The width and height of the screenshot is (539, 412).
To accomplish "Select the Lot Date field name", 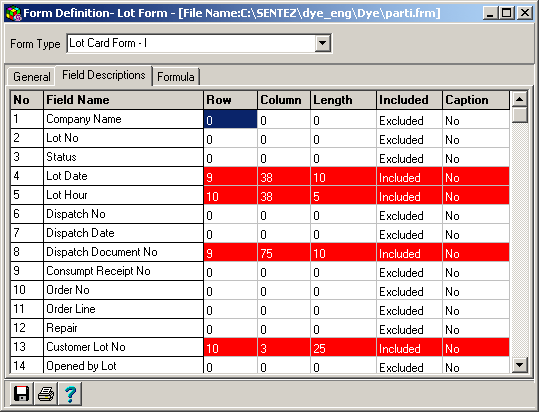I will click(x=123, y=176).
